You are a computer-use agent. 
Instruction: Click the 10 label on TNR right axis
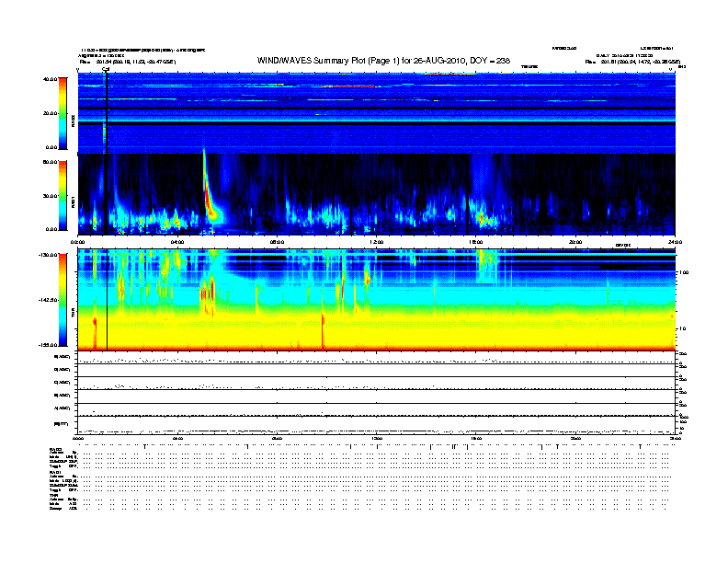pyautogui.click(x=682, y=329)
